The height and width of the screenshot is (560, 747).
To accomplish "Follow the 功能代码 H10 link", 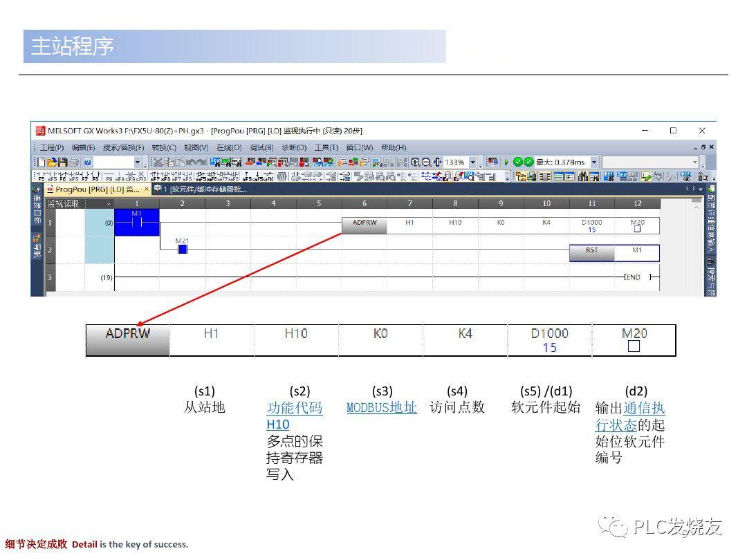I will click(295, 408).
